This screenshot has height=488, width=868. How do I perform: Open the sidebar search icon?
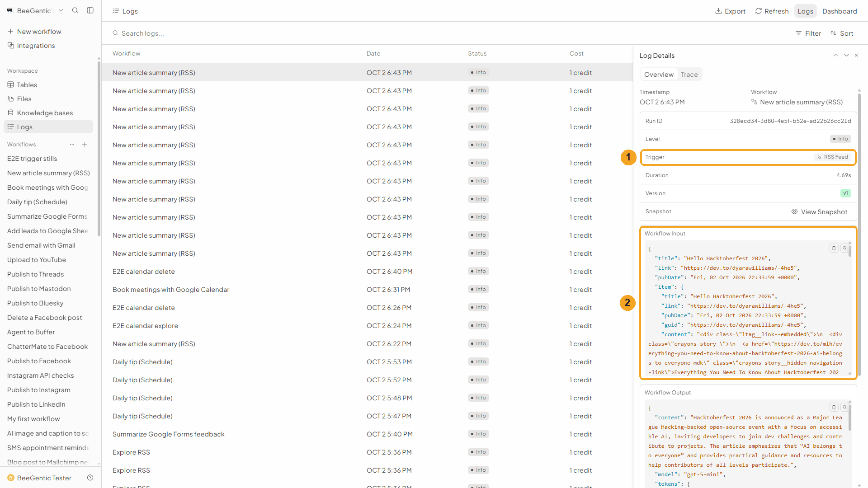tap(75, 10)
